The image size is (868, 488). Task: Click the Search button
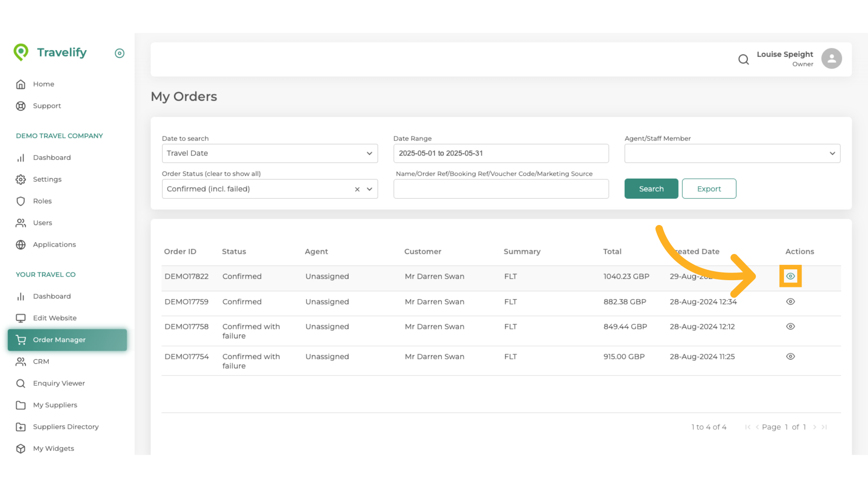point(651,188)
